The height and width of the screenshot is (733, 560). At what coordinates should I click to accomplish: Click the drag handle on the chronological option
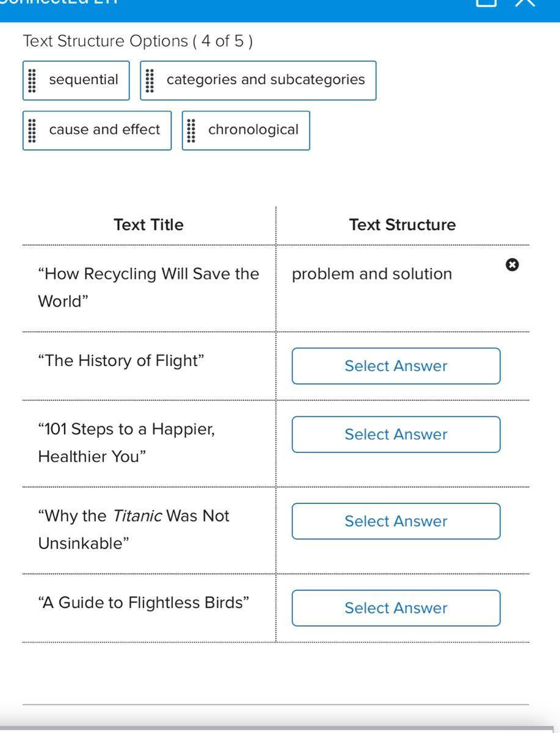tap(192, 130)
